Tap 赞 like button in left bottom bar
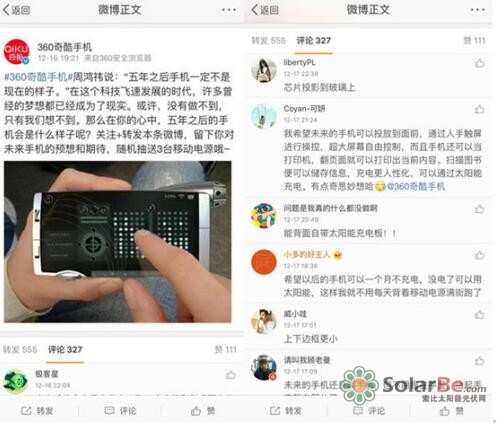The width and height of the screenshot is (498, 426). tap(203, 411)
